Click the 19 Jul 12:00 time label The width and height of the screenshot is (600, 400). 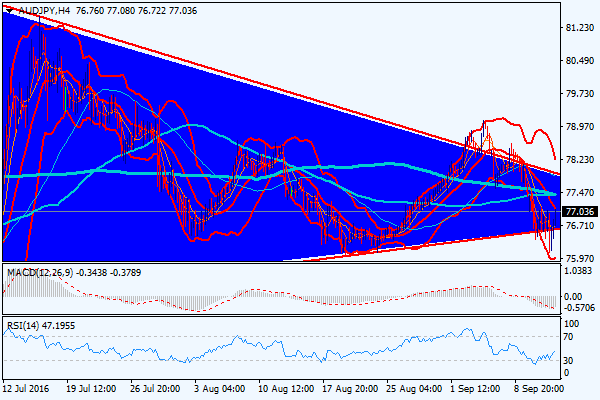point(91,389)
